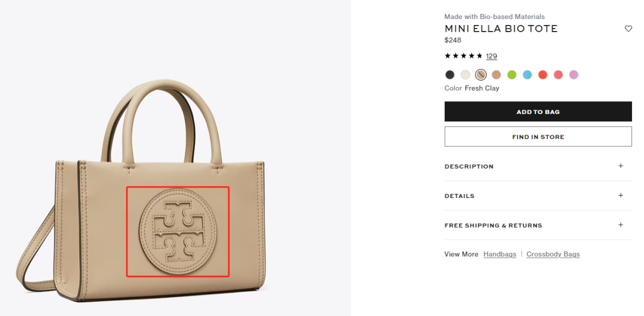Image resolution: width=644 pixels, height=316 pixels.
Task: Choose the cream white color swatch
Action: (465, 75)
